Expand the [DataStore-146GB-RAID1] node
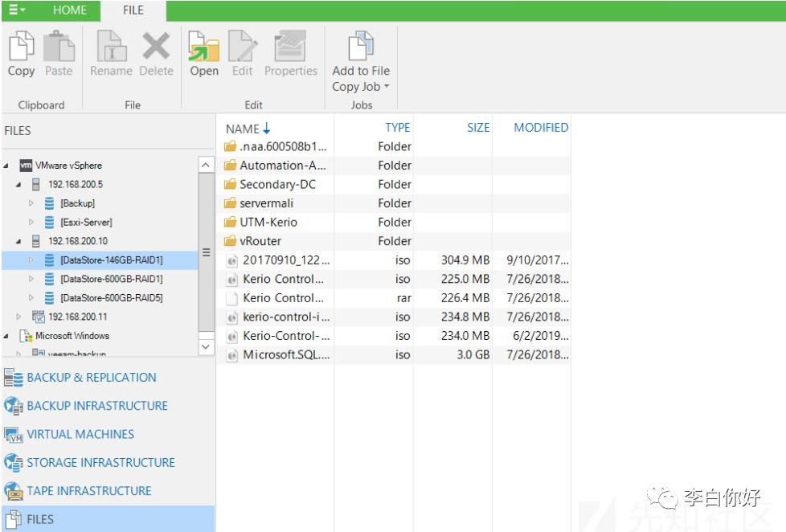 (31, 260)
